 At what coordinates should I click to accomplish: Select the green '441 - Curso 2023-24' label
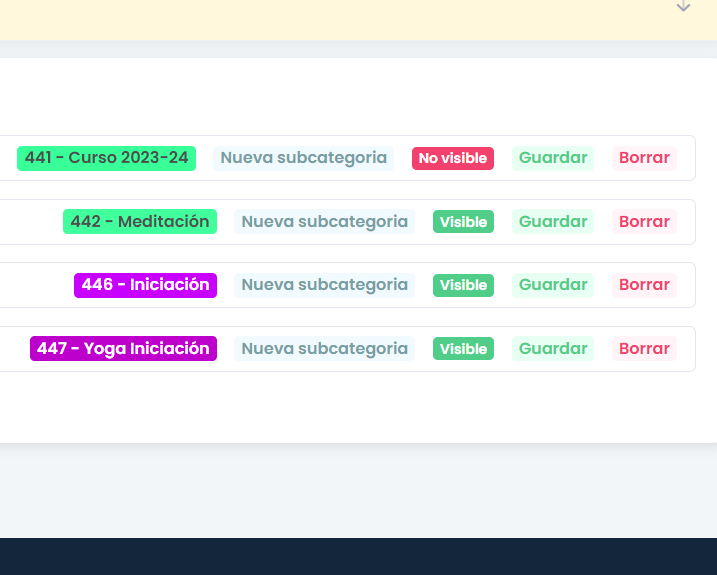tap(106, 158)
